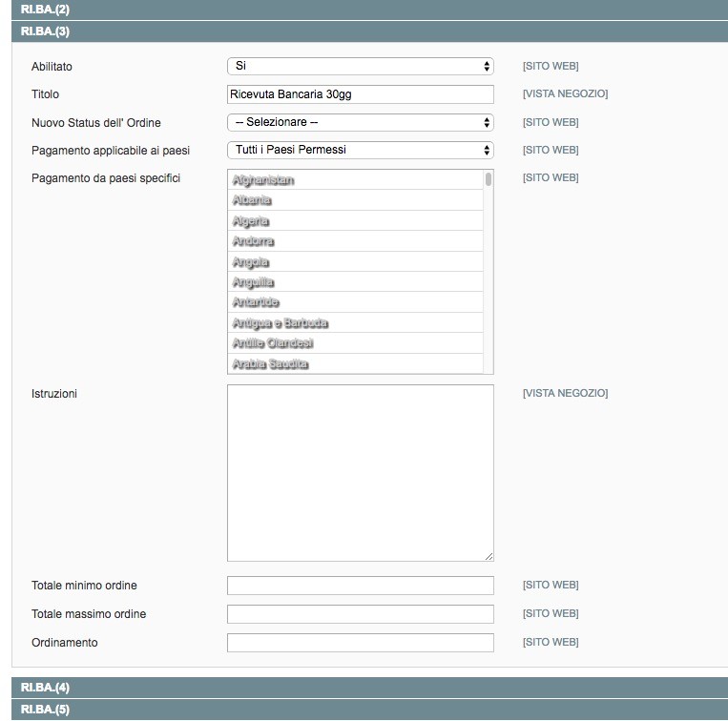The width and height of the screenshot is (728, 721).
Task: Expand the RI.BA.(2) section header
Action: [x=369, y=10]
